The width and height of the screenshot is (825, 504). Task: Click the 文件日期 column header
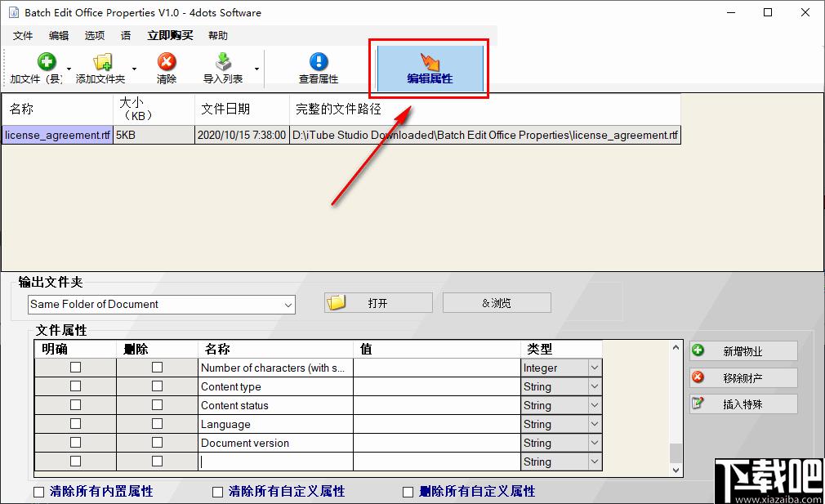[242, 109]
